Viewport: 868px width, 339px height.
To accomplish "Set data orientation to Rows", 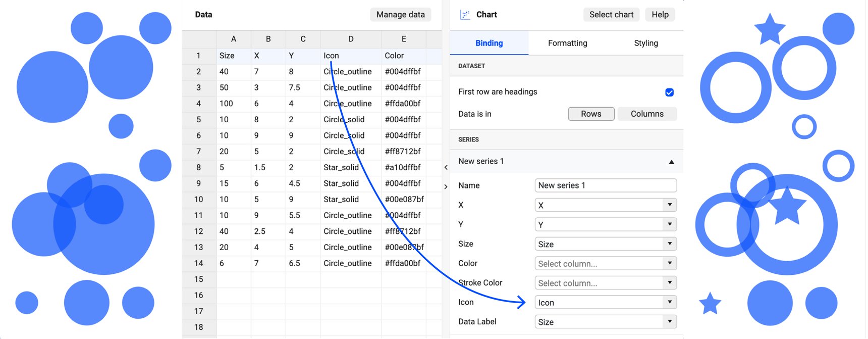I will click(x=591, y=114).
